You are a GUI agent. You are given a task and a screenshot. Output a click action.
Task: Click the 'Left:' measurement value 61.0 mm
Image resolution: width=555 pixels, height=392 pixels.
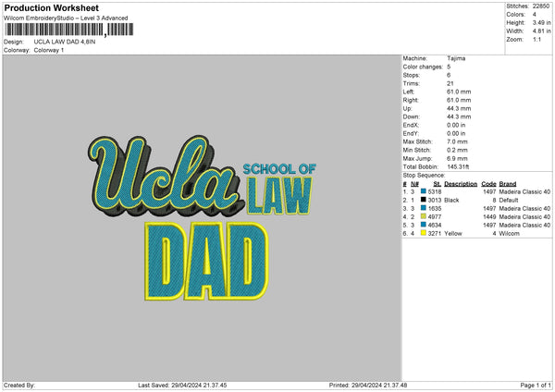click(459, 92)
